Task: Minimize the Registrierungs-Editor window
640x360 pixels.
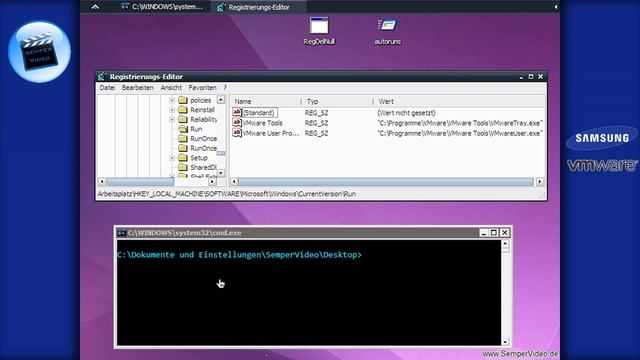Action: (521, 77)
